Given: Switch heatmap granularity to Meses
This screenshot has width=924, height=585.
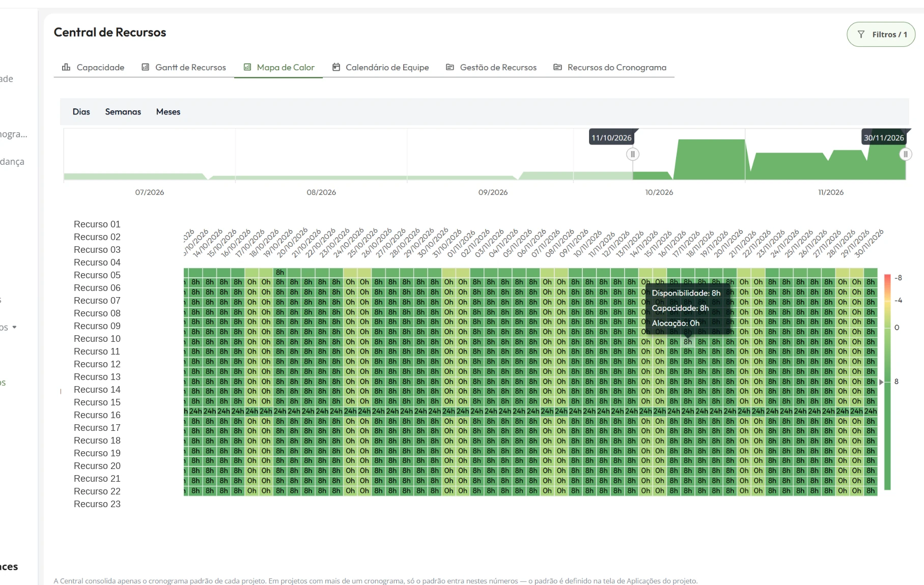Looking at the screenshot, I should pyautogui.click(x=168, y=112).
